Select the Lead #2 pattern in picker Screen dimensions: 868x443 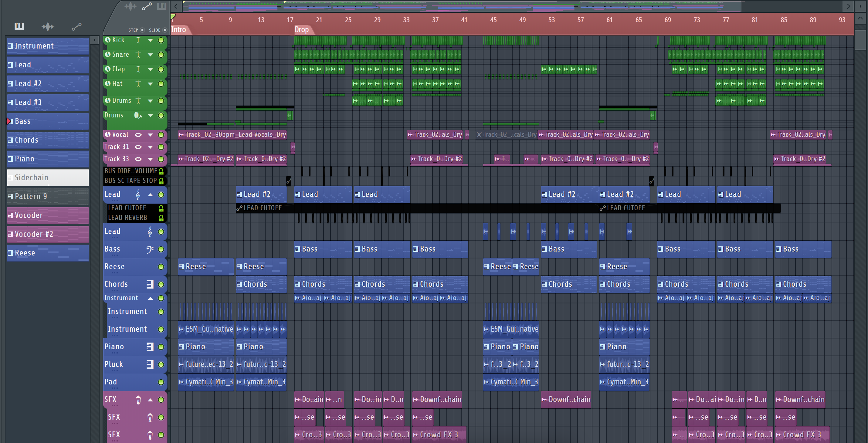[48, 83]
